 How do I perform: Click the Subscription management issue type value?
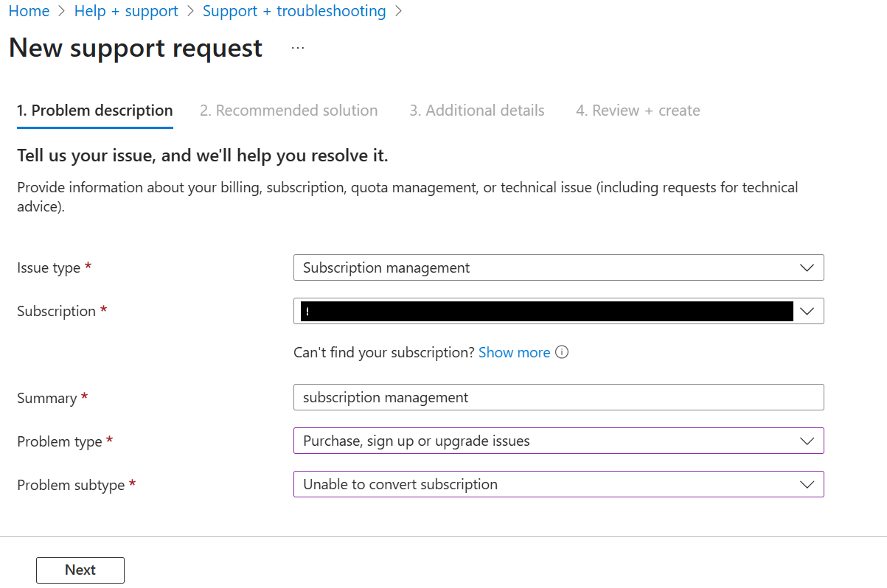[x=386, y=267]
